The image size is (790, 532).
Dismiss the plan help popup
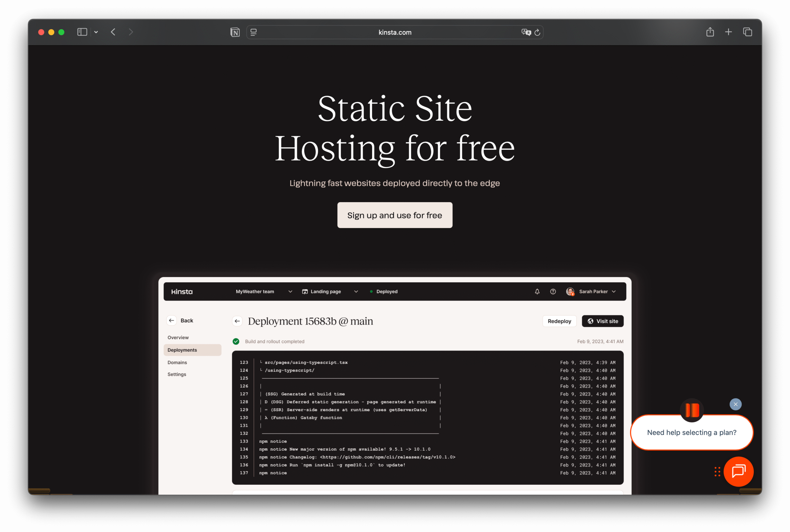(735, 404)
